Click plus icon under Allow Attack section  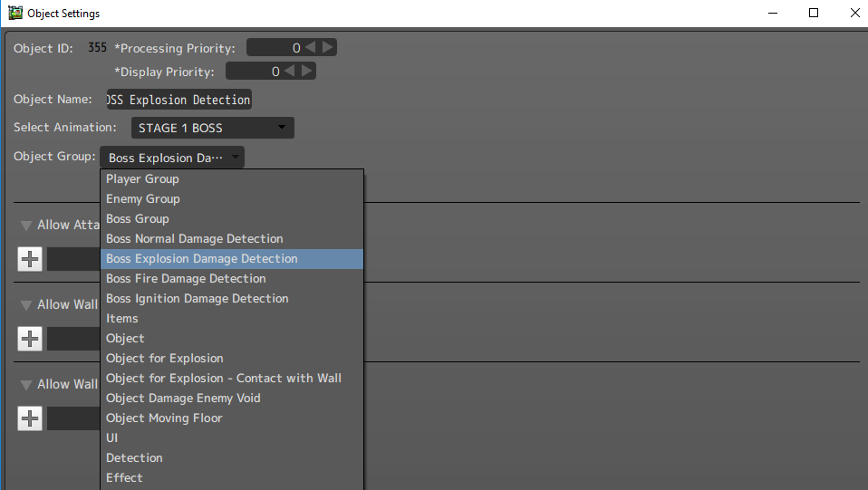(30, 259)
